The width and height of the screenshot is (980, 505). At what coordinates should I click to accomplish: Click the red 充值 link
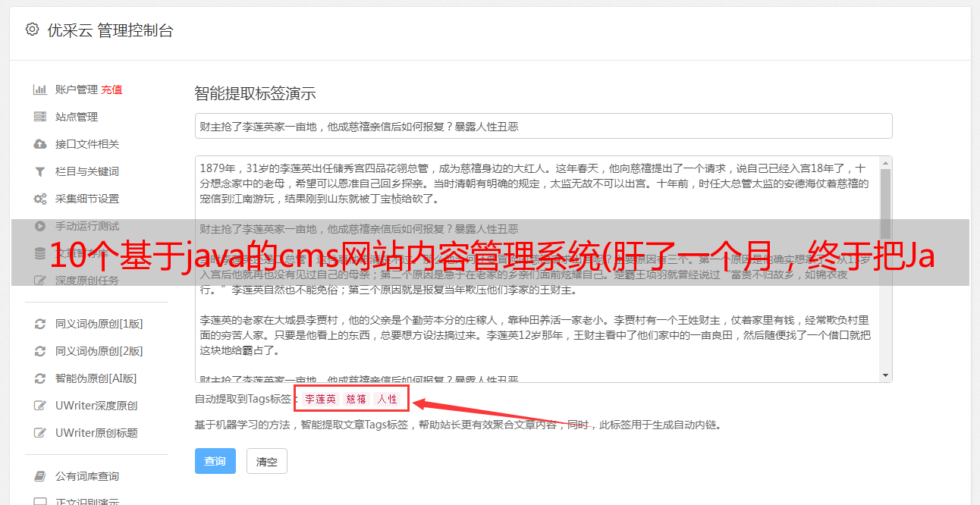[112, 89]
